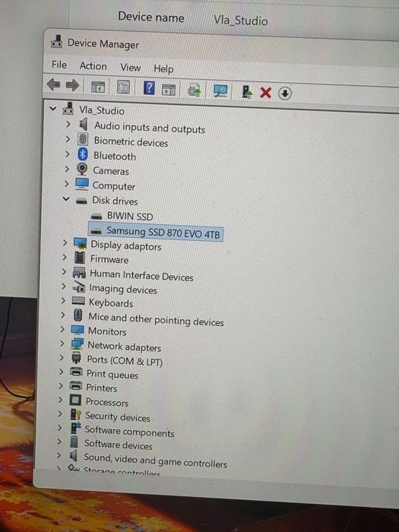The image size is (399, 532).
Task: Expand the Cameras chevron
Action: point(67,169)
